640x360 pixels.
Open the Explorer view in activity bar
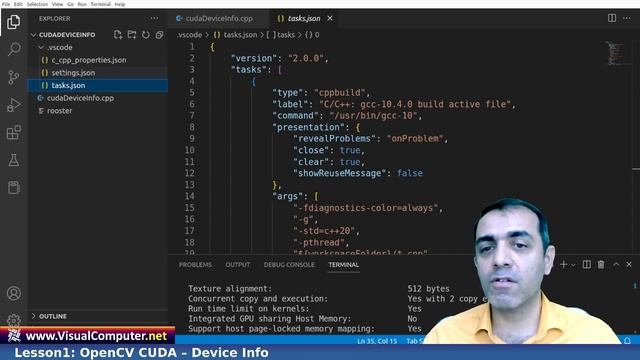pos(13,22)
